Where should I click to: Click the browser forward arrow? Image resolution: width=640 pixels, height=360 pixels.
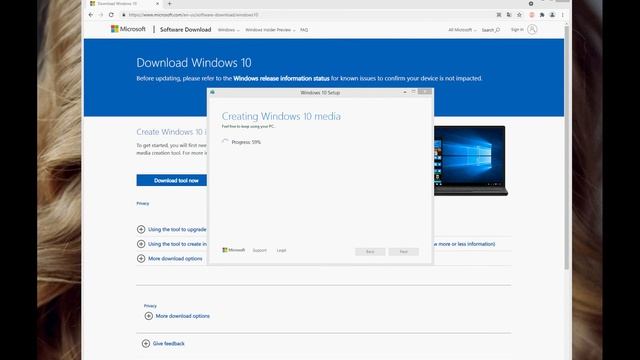pos(101,15)
